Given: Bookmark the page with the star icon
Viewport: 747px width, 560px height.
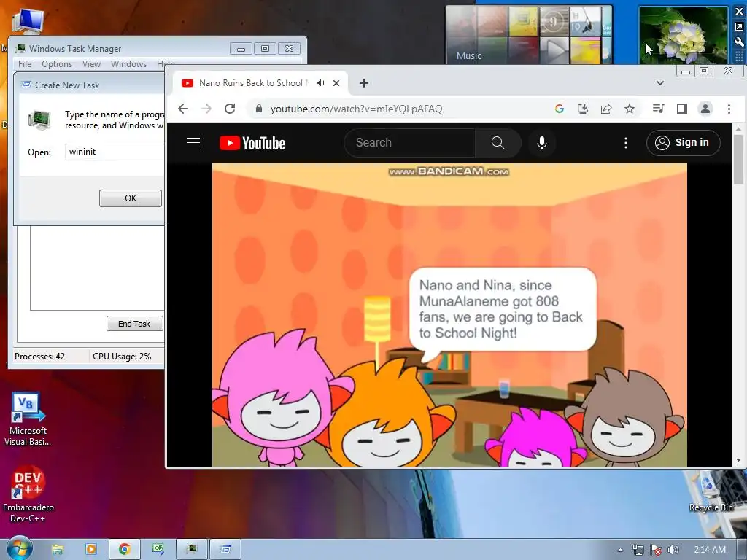Looking at the screenshot, I should point(630,109).
